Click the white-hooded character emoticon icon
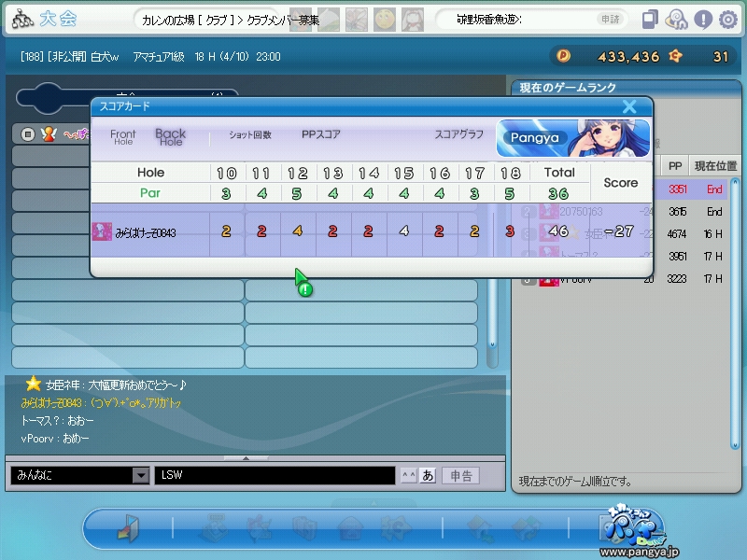 point(413,20)
